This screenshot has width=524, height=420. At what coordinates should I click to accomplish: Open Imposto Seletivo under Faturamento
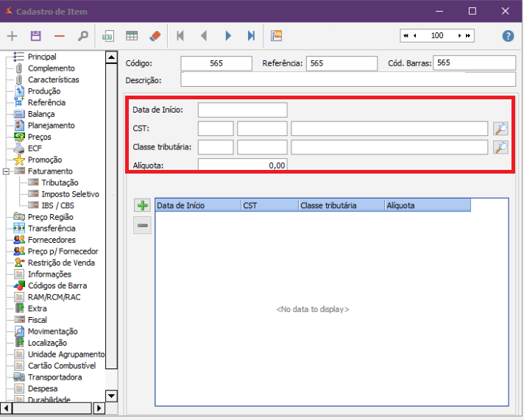pos(70,194)
